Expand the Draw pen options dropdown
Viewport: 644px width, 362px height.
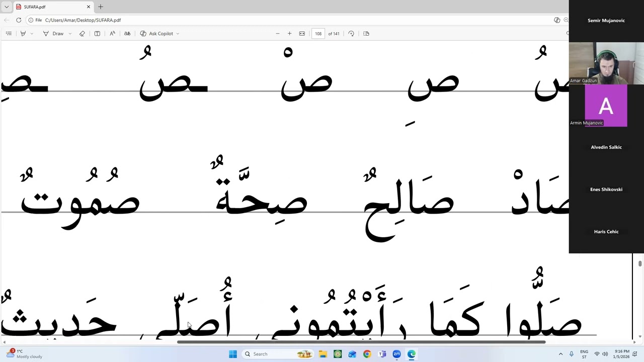69,33
